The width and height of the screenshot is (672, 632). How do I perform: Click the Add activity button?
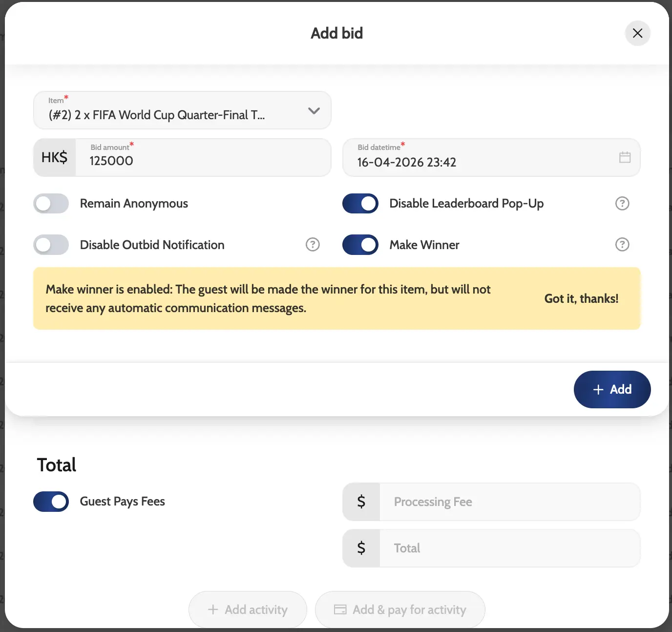pyautogui.click(x=248, y=610)
